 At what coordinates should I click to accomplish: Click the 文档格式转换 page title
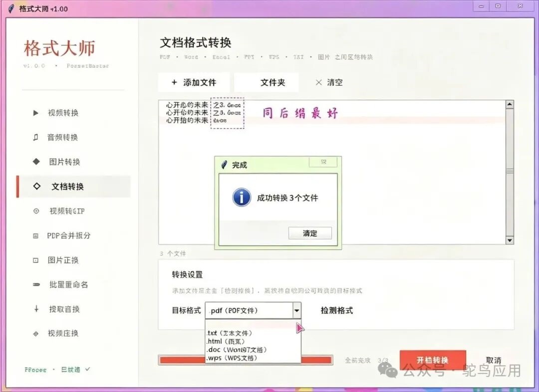[196, 42]
